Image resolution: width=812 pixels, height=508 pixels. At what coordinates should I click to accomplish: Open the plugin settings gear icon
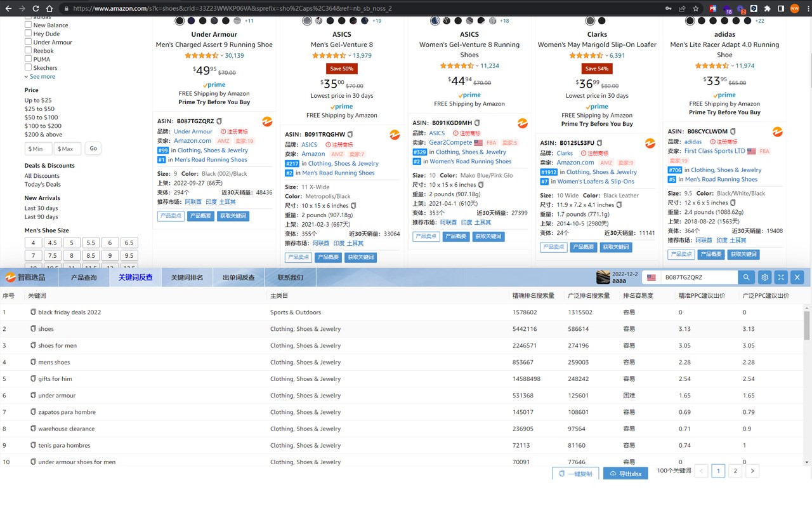click(x=764, y=277)
